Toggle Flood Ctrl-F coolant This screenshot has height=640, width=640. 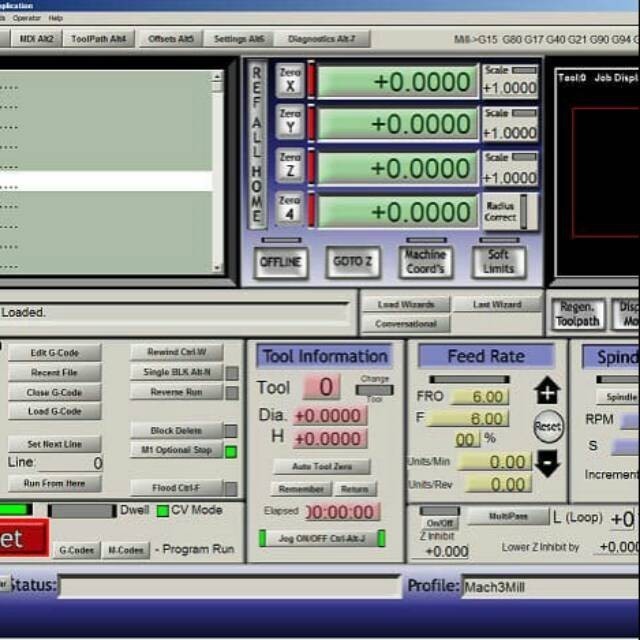click(177, 488)
